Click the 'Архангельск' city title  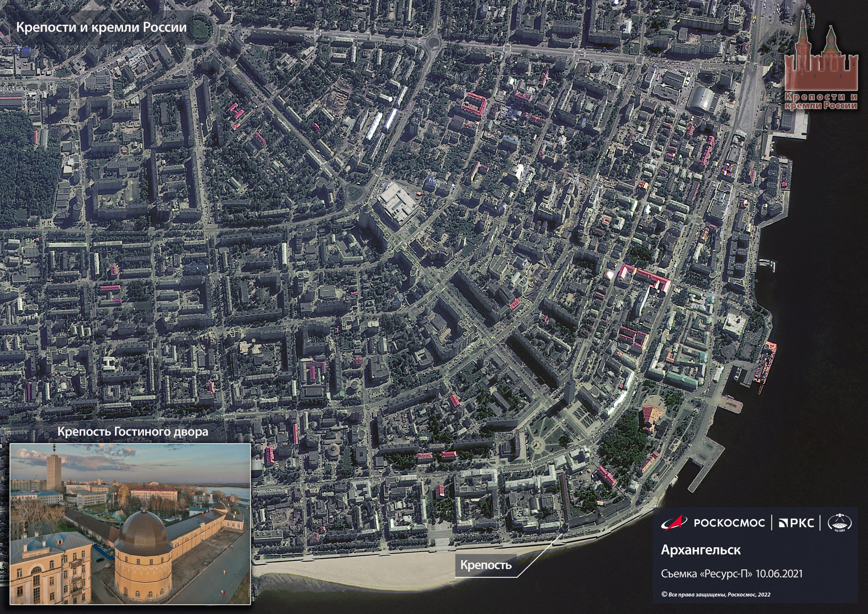pyautogui.click(x=701, y=550)
